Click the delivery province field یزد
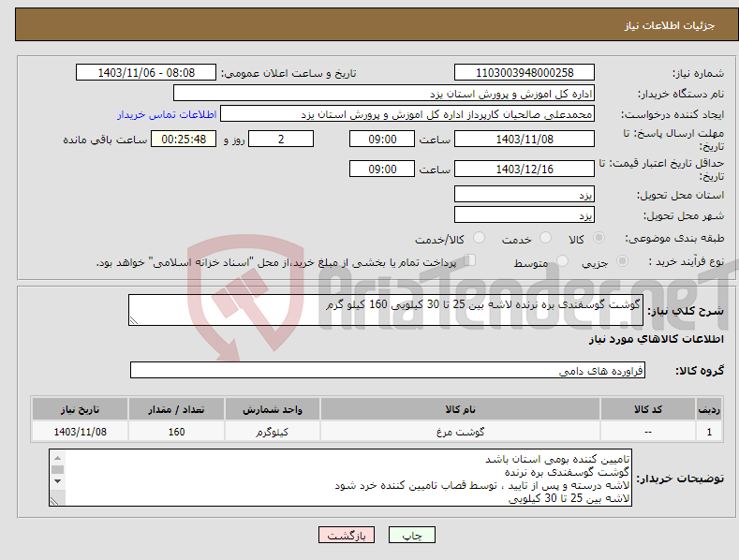739x560 pixels. point(525,194)
